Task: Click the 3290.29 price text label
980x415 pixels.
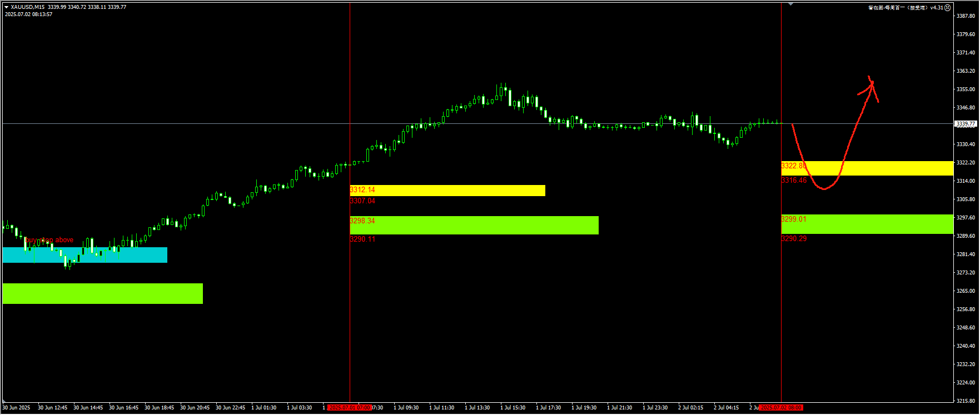Action: 794,238
